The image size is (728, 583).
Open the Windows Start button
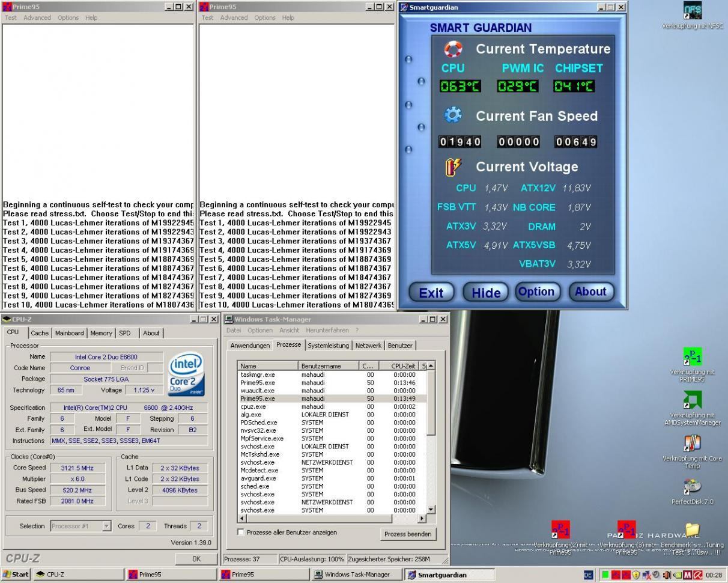[x=16, y=575]
